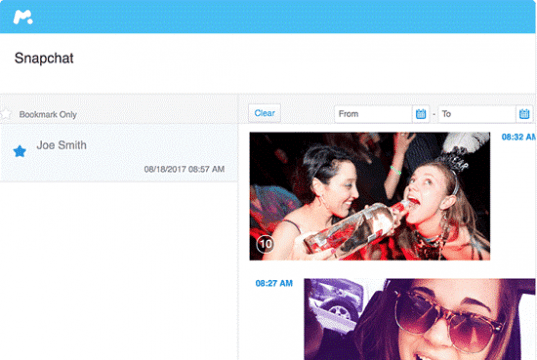Focus the To date field
The width and height of the screenshot is (537, 360).
pyautogui.click(x=477, y=114)
